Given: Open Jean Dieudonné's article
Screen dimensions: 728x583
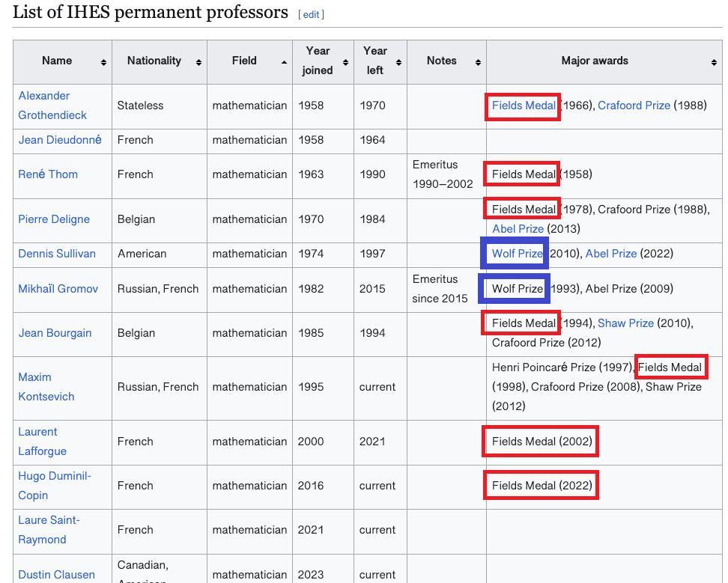Looking at the screenshot, I should [x=60, y=140].
